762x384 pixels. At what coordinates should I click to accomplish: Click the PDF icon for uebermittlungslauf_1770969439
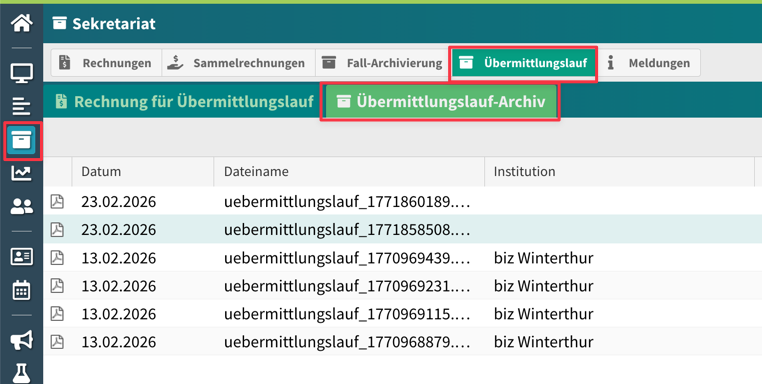57,258
